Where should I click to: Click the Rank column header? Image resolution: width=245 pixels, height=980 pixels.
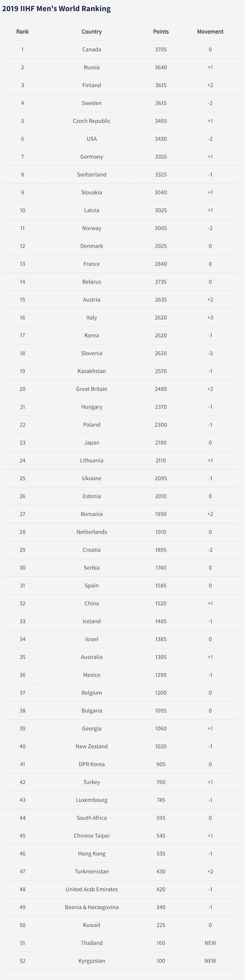tap(22, 32)
